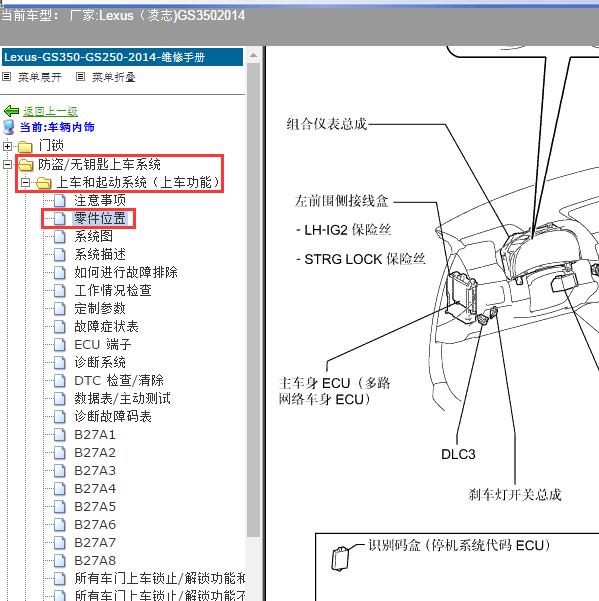Click the 菜单展开 expand-all icon
The height and width of the screenshot is (601, 599).
point(6,77)
